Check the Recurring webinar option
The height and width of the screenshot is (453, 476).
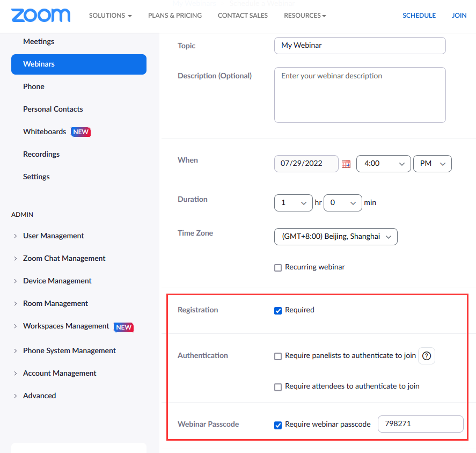tap(277, 267)
